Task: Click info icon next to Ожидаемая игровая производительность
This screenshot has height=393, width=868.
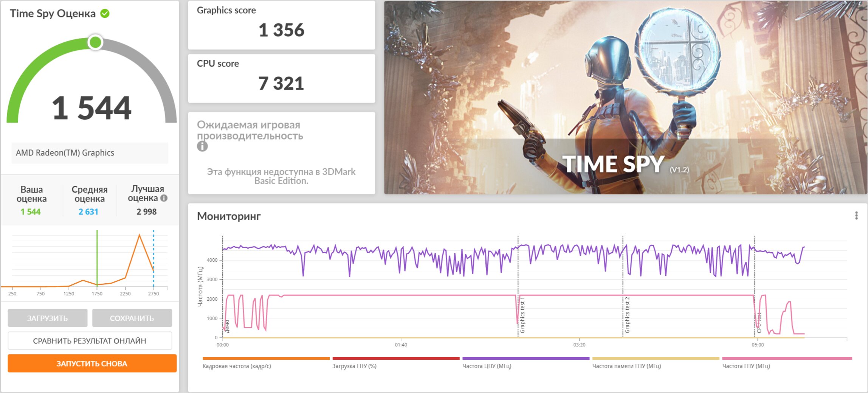Action: 202,146
